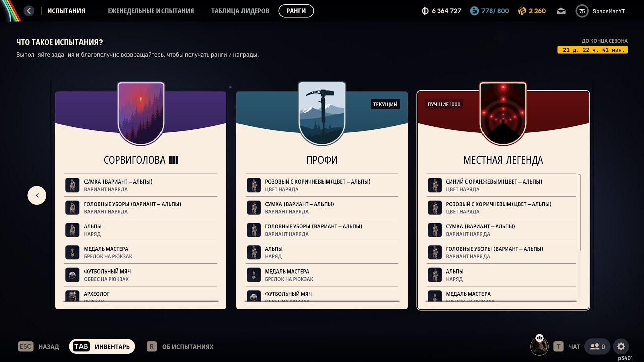Select Археолог text in Сорвиголова card
The image size is (644, 362).
97,294
